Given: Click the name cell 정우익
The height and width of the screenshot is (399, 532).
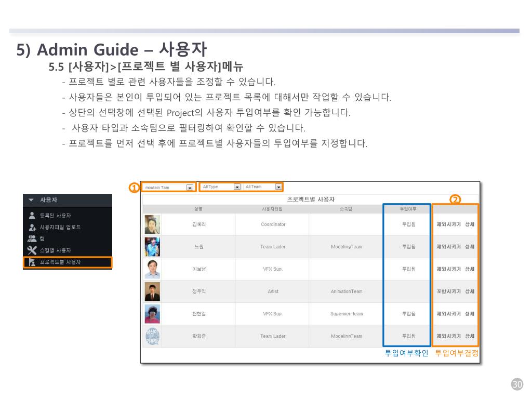Looking at the screenshot, I should tap(199, 291).
